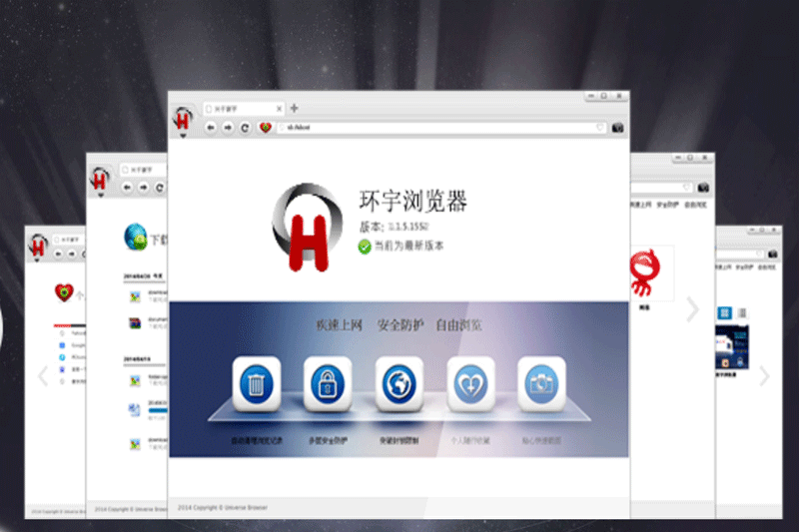Image resolution: width=799 pixels, height=532 pixels.
Task: Click first image file in downloads list
Action: coord(135,296)
